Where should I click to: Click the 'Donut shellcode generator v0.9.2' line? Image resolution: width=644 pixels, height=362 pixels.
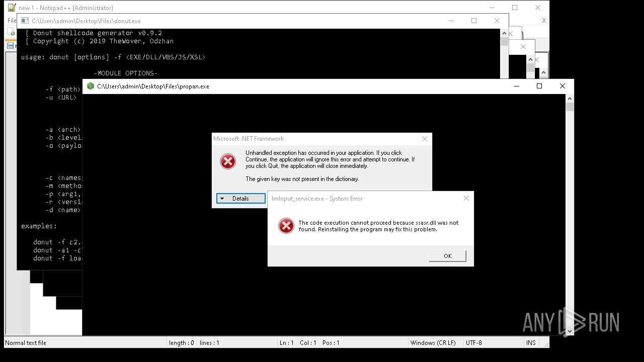pos(94,33)
